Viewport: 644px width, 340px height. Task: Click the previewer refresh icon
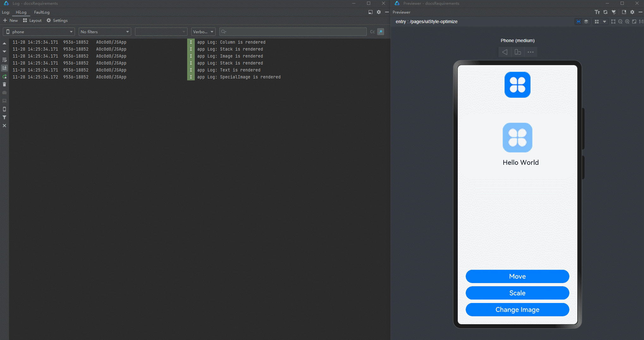click(605, 12)
